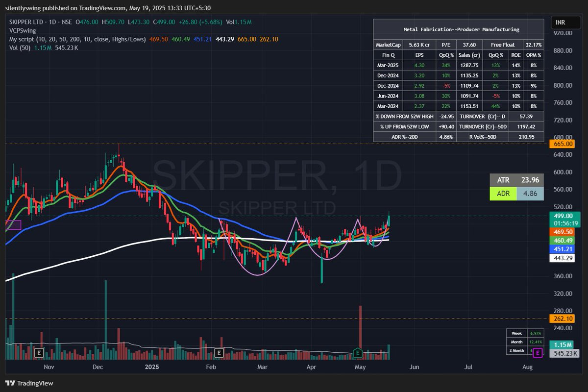Screen dimensions: 588x392
Task: Open the earnings marker near February
Action: click(x=219, y=352)
